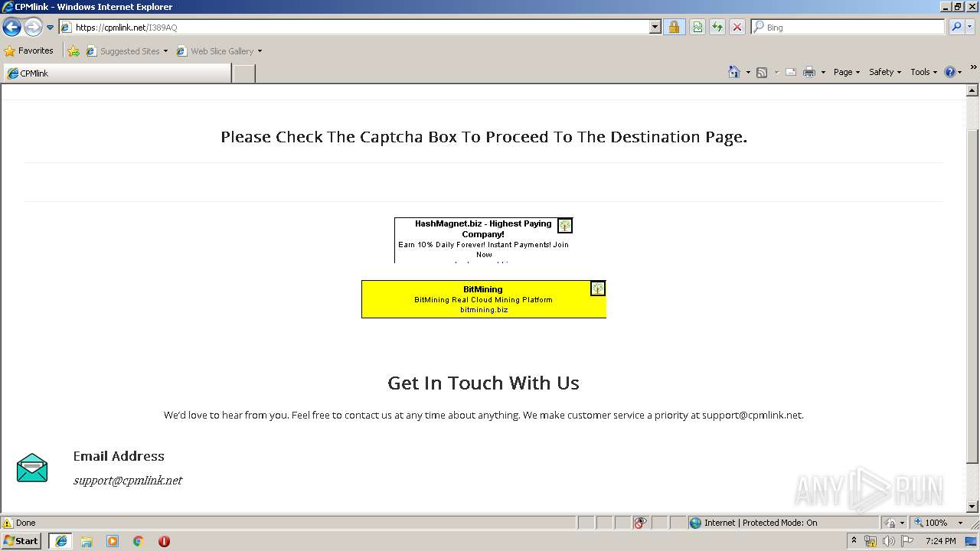Screen dimensions: 980x551
Task: Click the 100% zoom level button
Action: (931, 523)
